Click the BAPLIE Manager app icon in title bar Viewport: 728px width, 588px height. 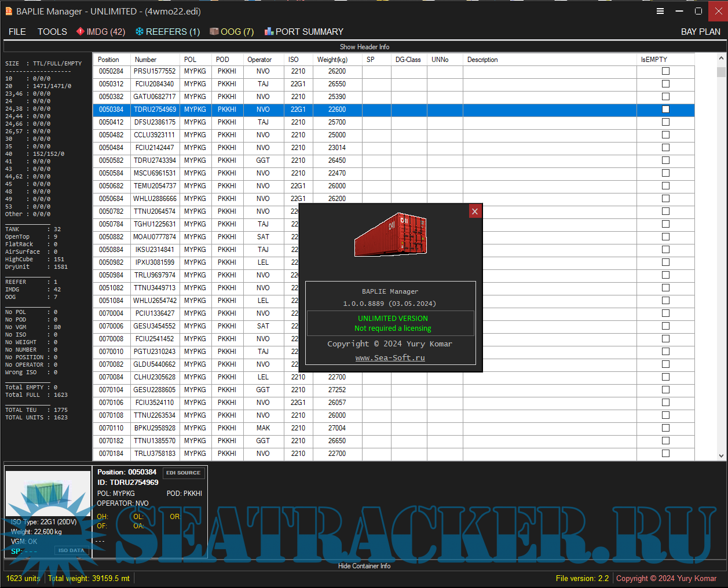9,11
